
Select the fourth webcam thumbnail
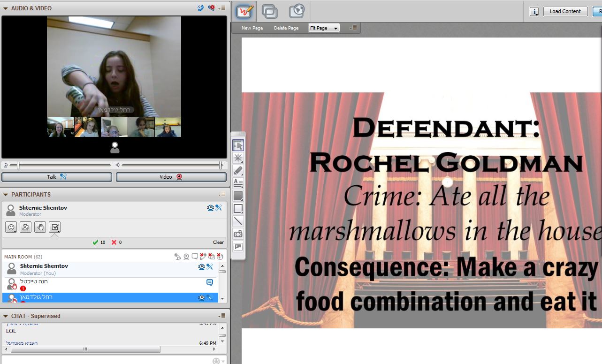pyautogui.click(x=141, y=127)
